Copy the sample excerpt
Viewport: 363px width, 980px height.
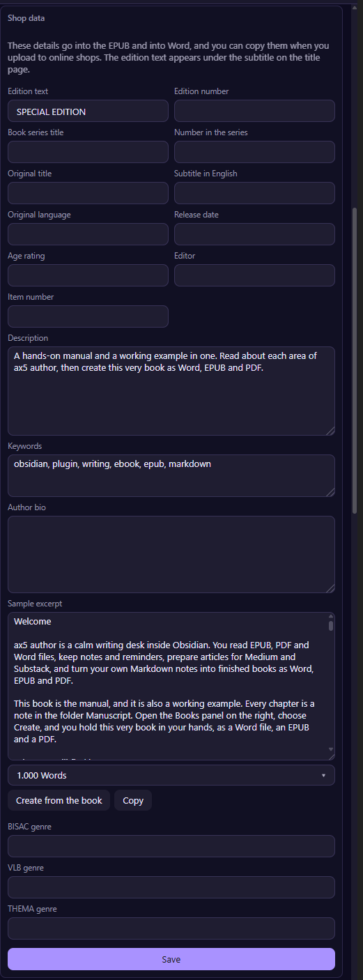(x=133, y=800)
